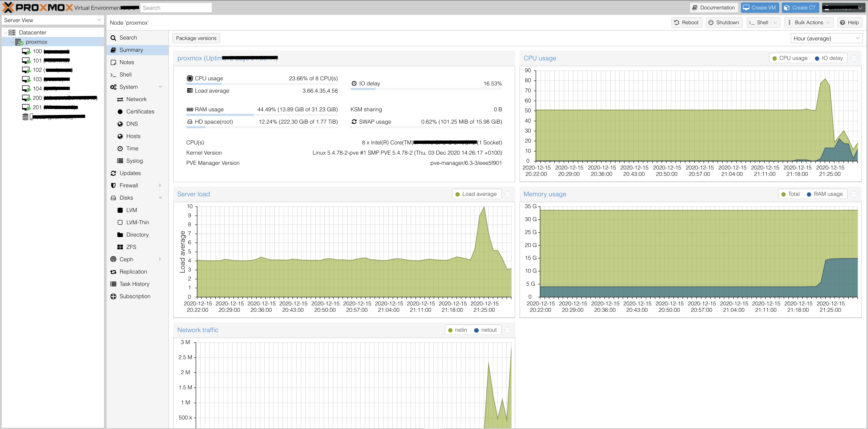This screenshot has height=429, width=868.
Task: Open VM 100 via its monitor icon
Action: [x=26, y=51]
